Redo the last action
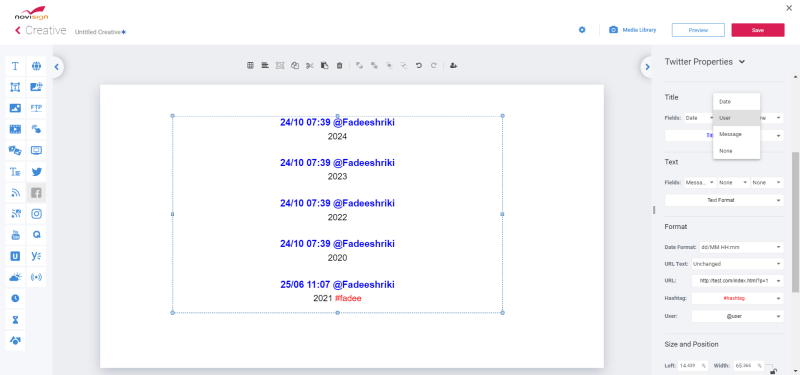Screen dimensions: 800x375 pyautogui.click(x=434, y=65)
